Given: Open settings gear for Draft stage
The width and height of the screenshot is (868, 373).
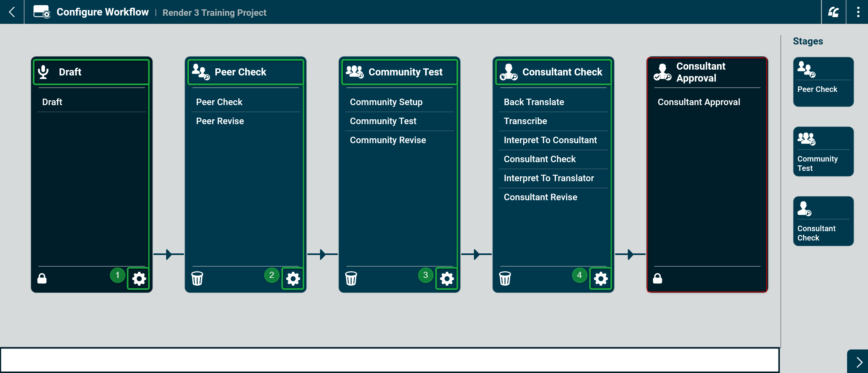Looking at the screenshot, I should pos(139,279).
